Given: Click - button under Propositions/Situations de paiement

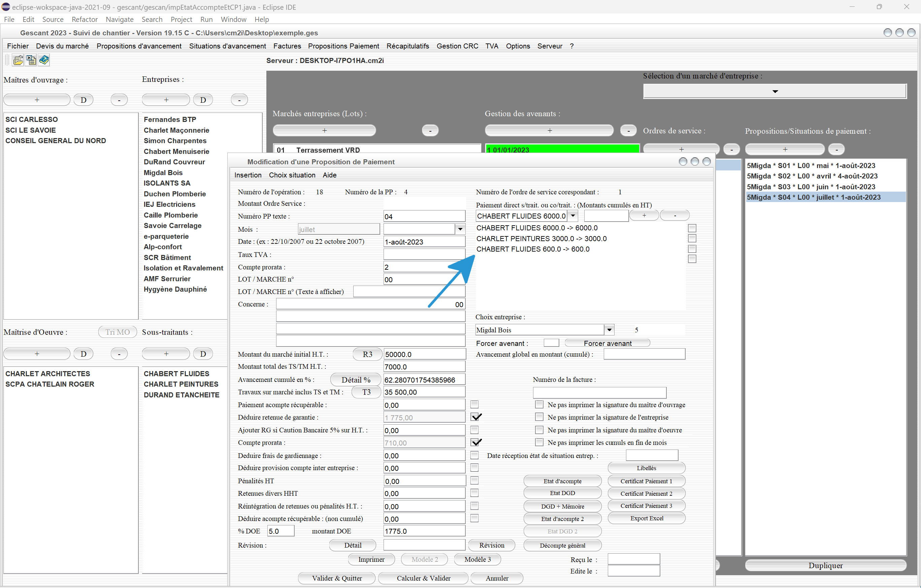Looking at the screenshot, I should (836, 149).
